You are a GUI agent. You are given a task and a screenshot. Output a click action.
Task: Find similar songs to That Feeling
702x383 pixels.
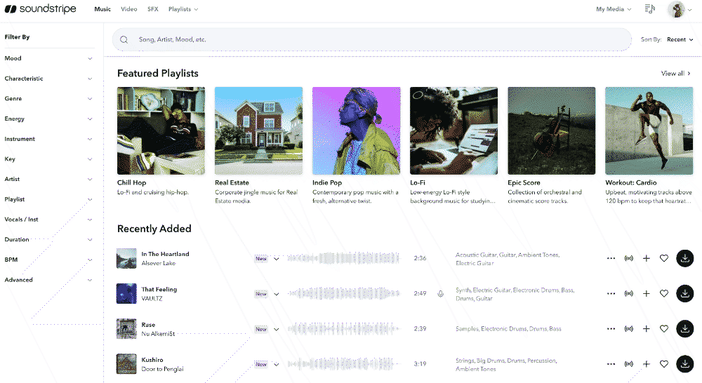629,293
